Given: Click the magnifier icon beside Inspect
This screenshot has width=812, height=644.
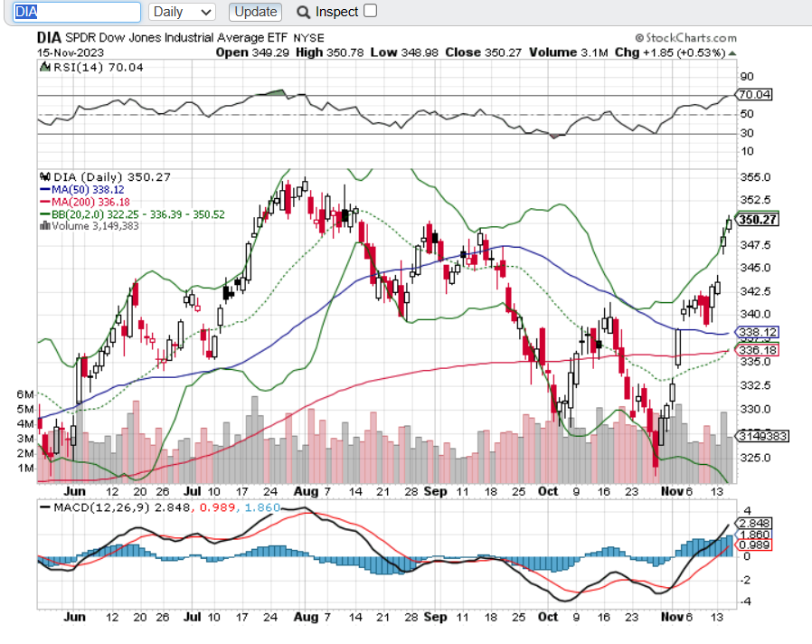Looking at the screenshot, I should click(x=302, y=12).
